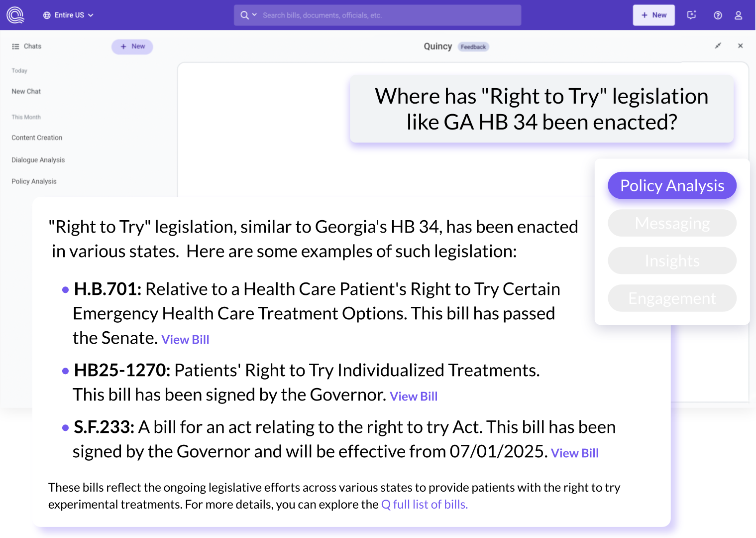Open the Dialogue Analysis chat
756x538 pixels.
click(x=38, y=160)
